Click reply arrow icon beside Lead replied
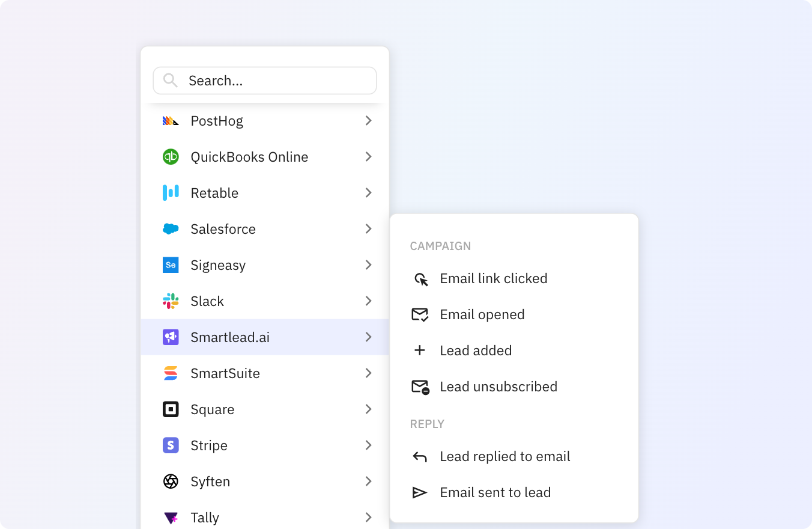This screenshot has height=529, width=812. pos(420,457)
